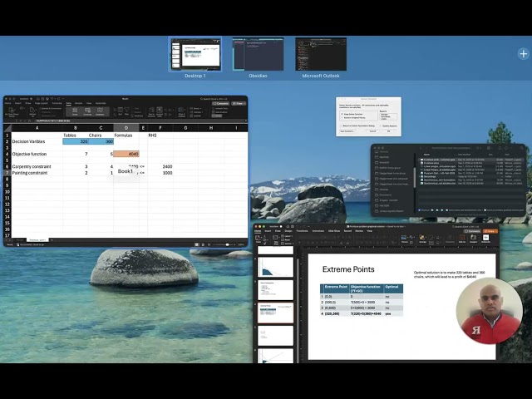Click OK in Solver Results dialog

tap(388, 131)
